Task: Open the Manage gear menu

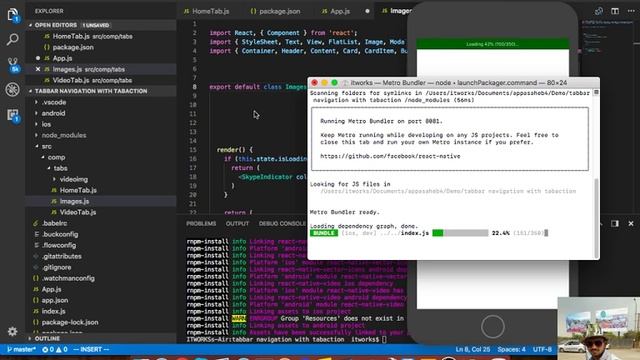Action: pyautogui.click(x=13, y=331)
